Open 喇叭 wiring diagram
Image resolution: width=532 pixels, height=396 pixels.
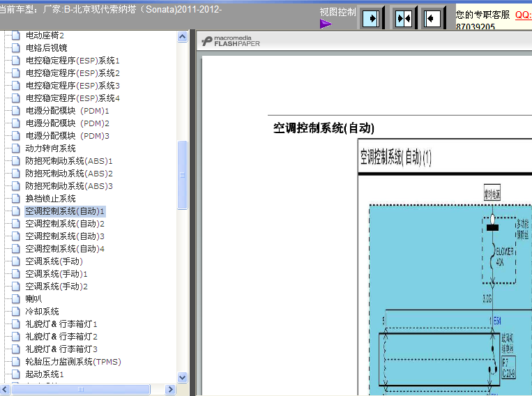click(33, 299)
